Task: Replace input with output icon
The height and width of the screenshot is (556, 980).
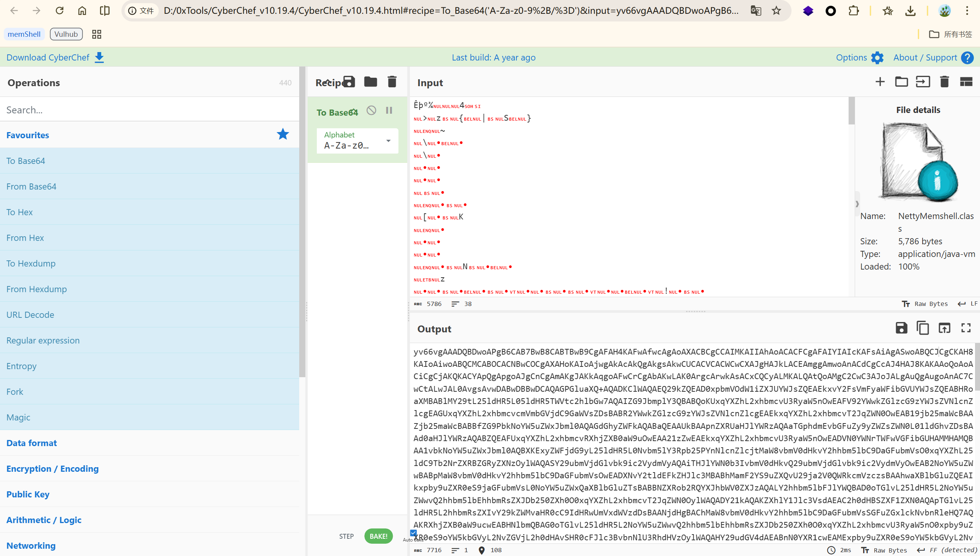Action: click(x=944, y=328)
